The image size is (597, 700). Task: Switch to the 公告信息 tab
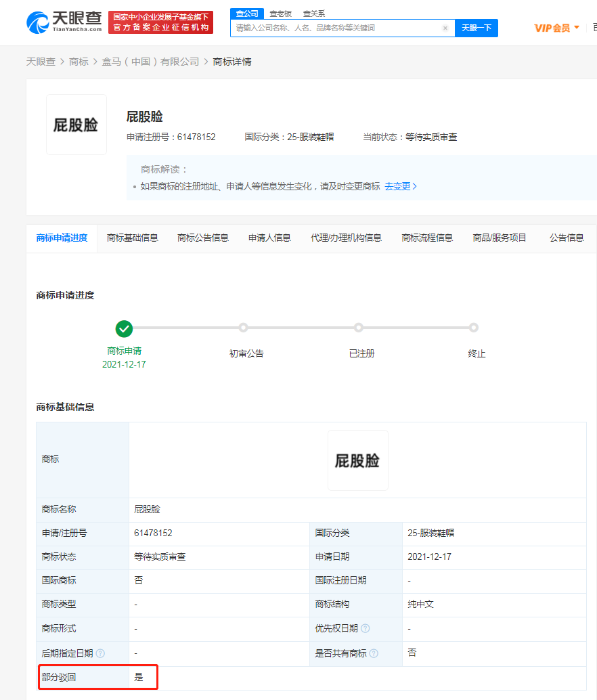pos(567,238)
